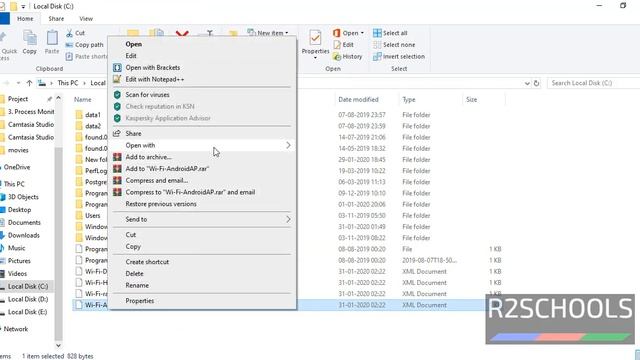This screenshot has width=640, height=360.
Task: Open Desktop in navigation pane
Action: pos(19,210)
